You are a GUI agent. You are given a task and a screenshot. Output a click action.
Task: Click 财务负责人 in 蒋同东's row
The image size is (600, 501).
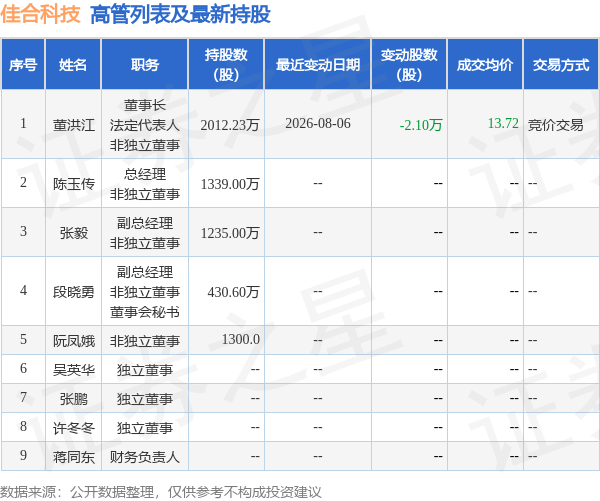pyautogui.click(x=145, y=457)
